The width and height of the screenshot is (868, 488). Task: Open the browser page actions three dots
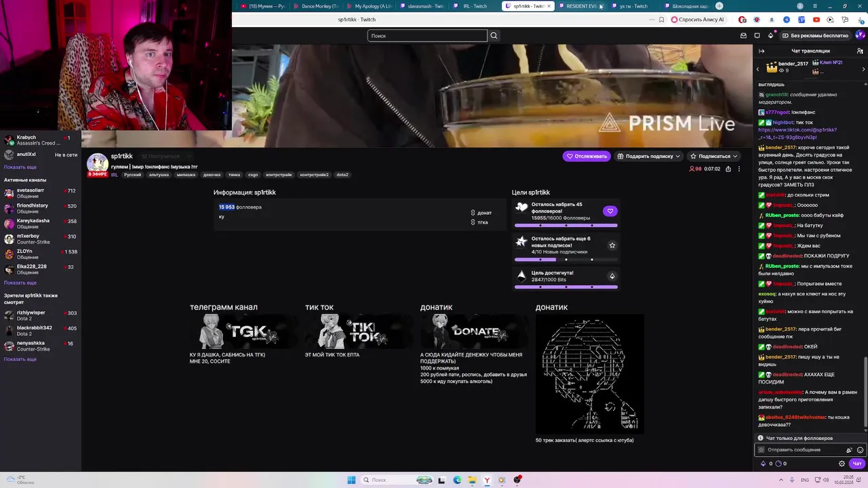[x=650, y=20]
